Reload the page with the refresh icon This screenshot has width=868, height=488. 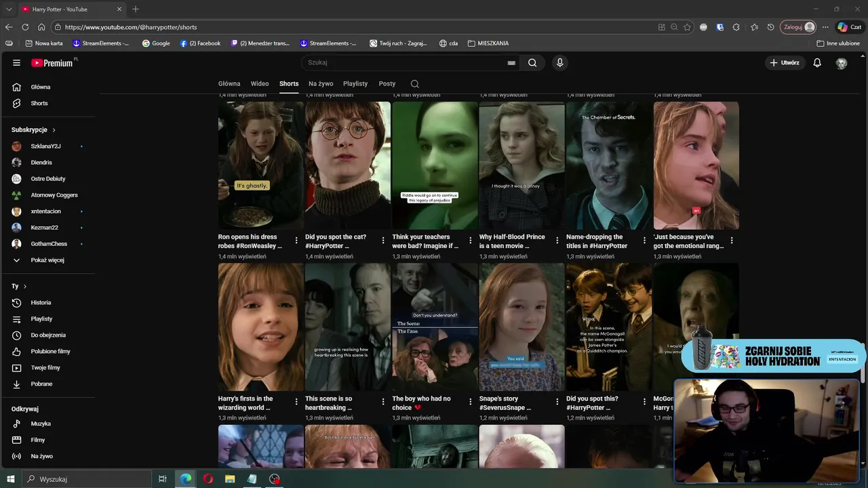pos(25,27)
